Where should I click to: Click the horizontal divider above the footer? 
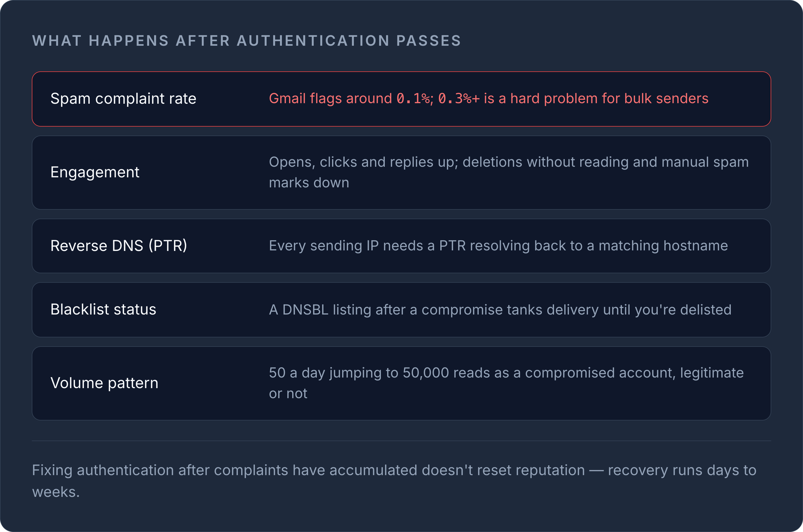tap(401, 441)
